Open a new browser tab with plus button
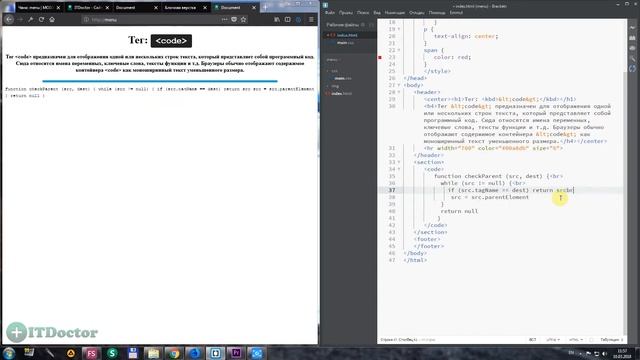The image size is (640, 360). point(265,7)
